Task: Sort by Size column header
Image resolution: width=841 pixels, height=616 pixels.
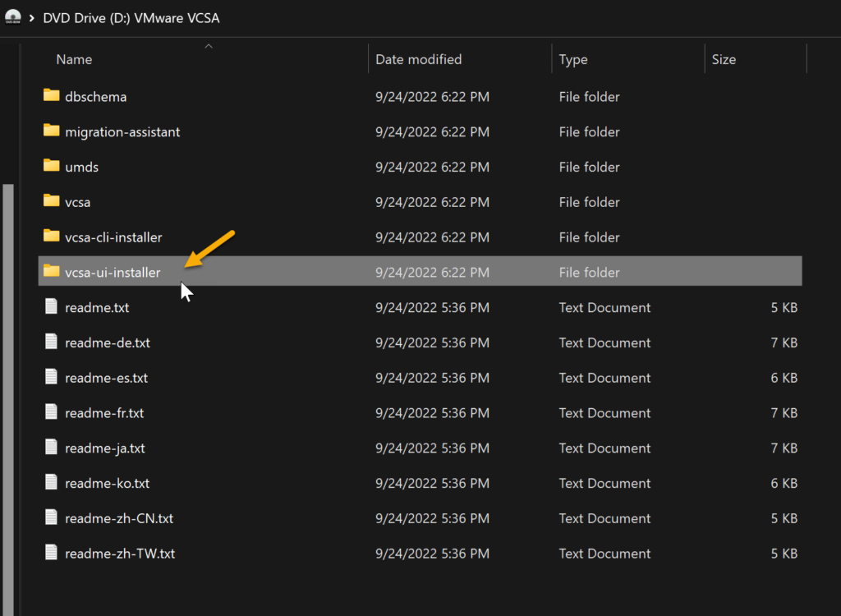Action: (x=724, y=60)
